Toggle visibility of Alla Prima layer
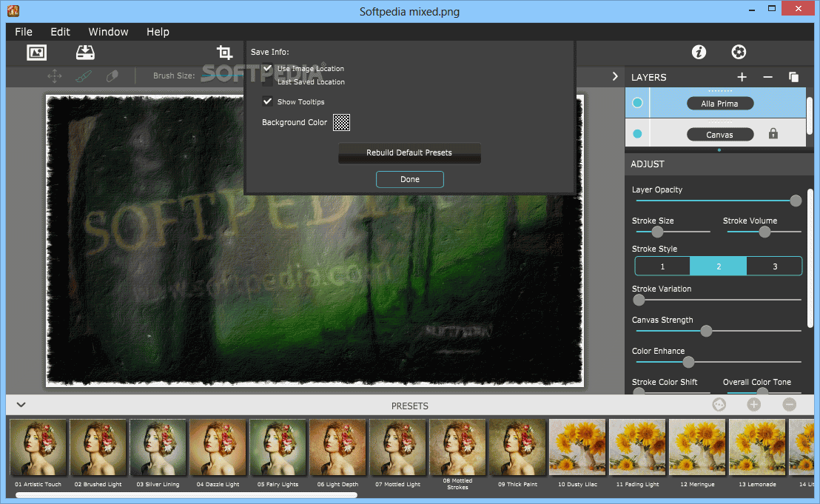Viewport: 820px width, 504px height. [x=637, y=103]
